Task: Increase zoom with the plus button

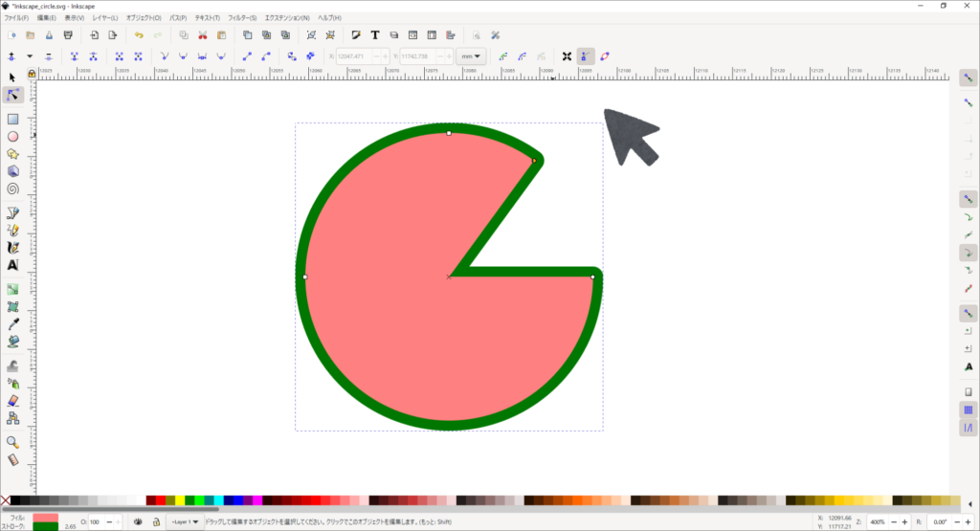Action: coord(904,521)
